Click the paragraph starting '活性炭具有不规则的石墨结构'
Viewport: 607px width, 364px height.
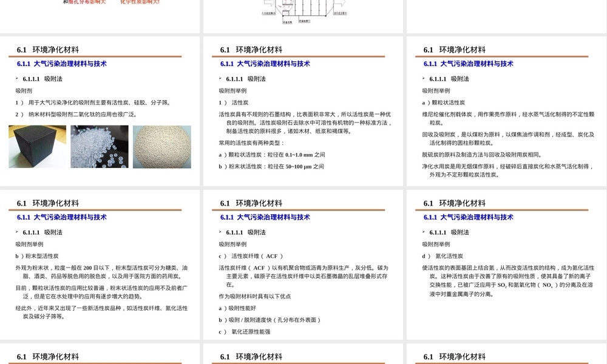(305, 123)
